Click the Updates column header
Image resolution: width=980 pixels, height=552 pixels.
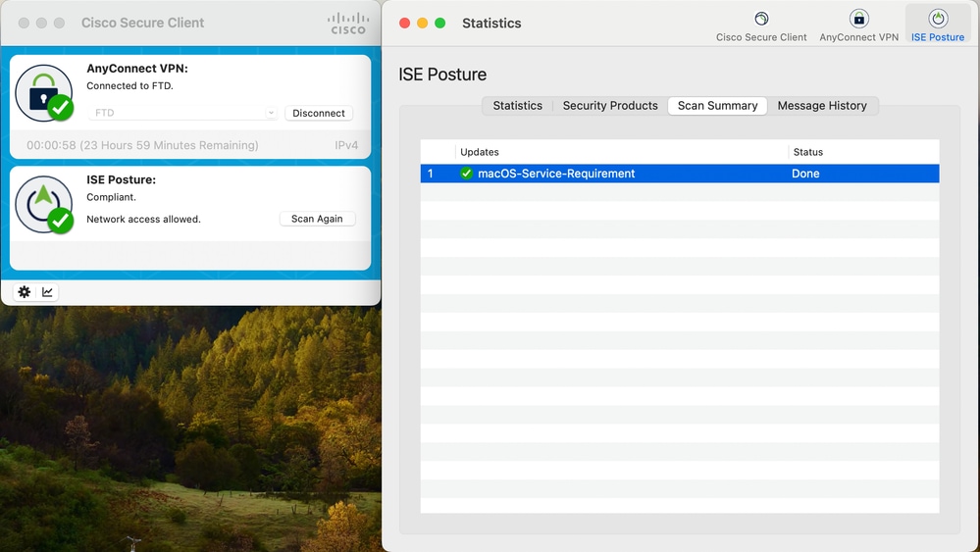click(x=480, y=152)
